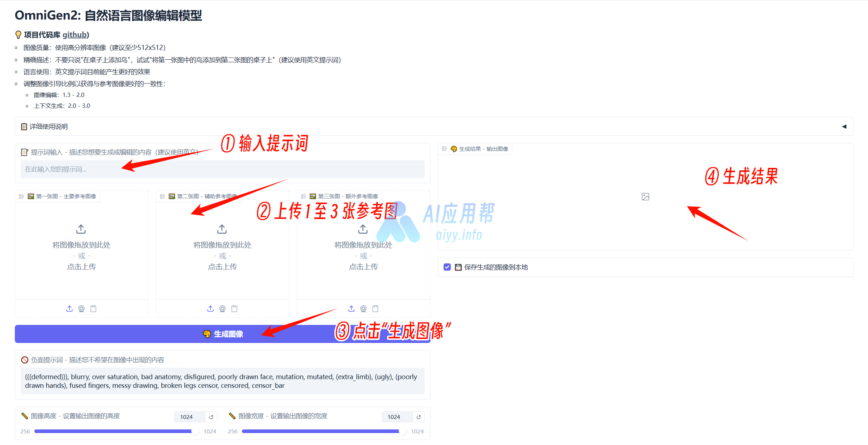Click 点击上传 in first image panel

coord(81,267)
